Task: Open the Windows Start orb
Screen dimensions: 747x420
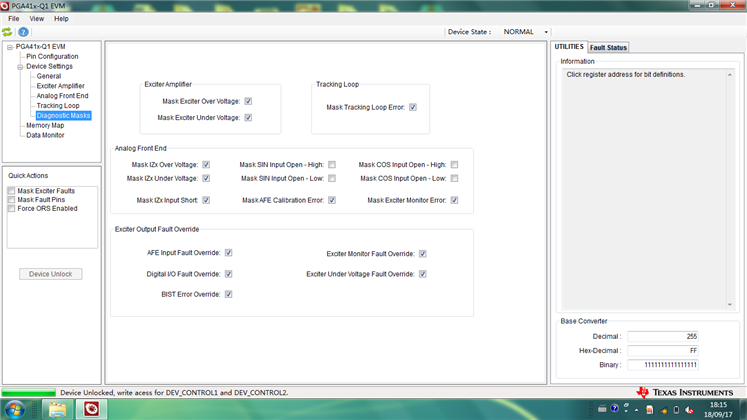Action: pyautogui.click(x=15, y=410)
